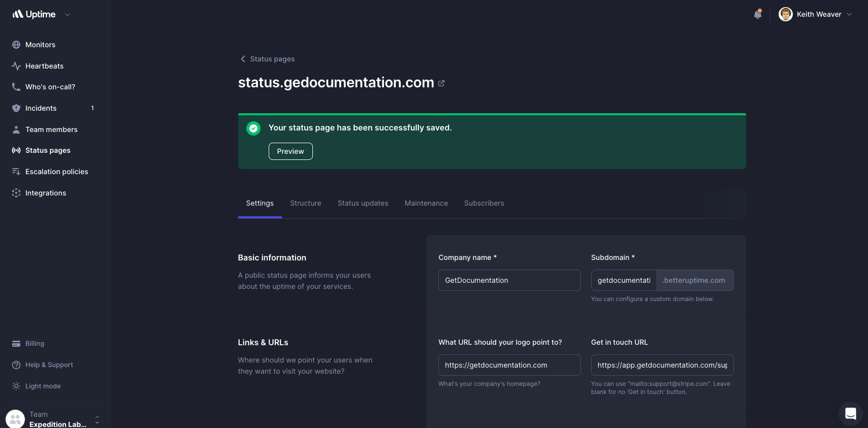Expand the Uptime product dropdown
The width and height of the screenshot is (868, 428).
(68, 15)
